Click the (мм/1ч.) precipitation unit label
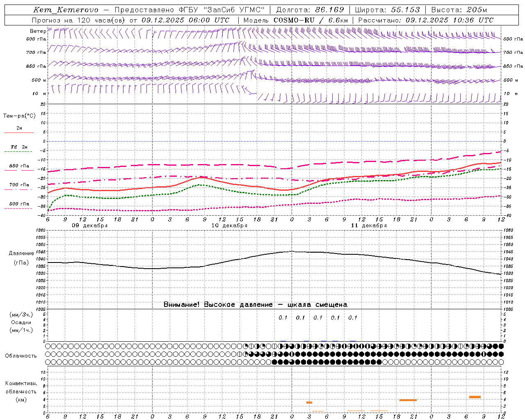 tap(21, 330)
